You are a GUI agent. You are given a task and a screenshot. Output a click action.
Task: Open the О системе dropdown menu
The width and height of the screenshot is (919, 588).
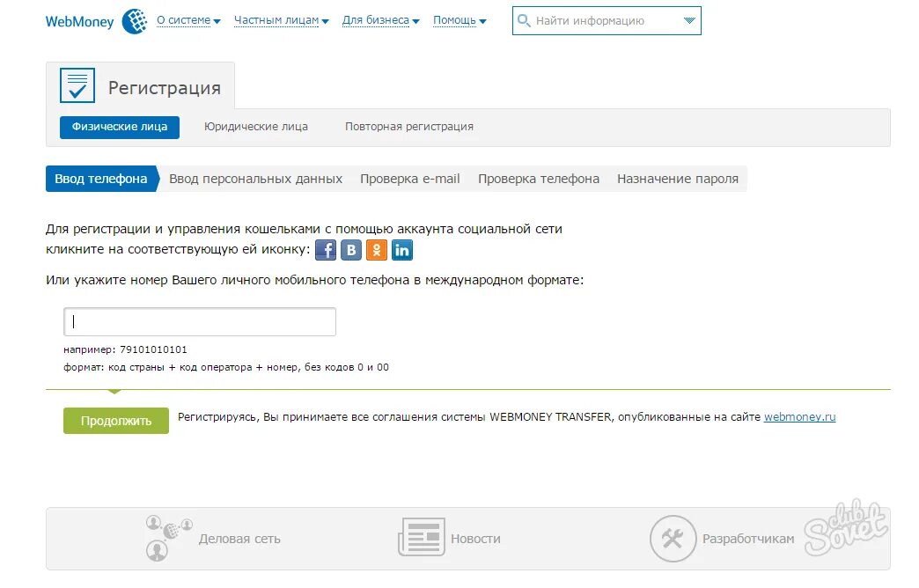coord(188,20)
